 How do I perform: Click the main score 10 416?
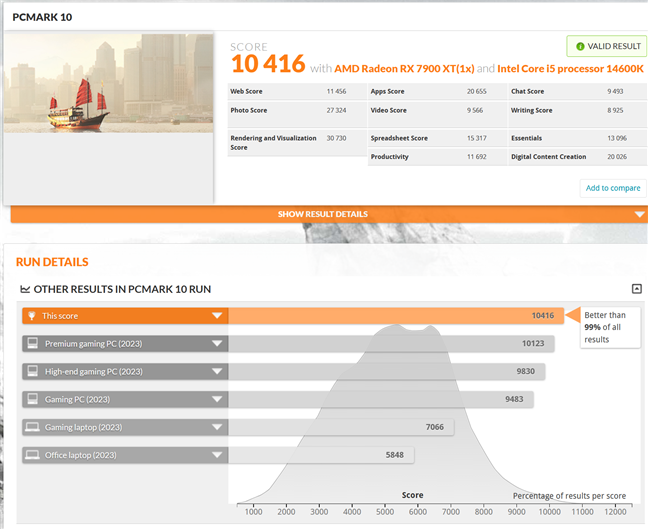(268, 64)
